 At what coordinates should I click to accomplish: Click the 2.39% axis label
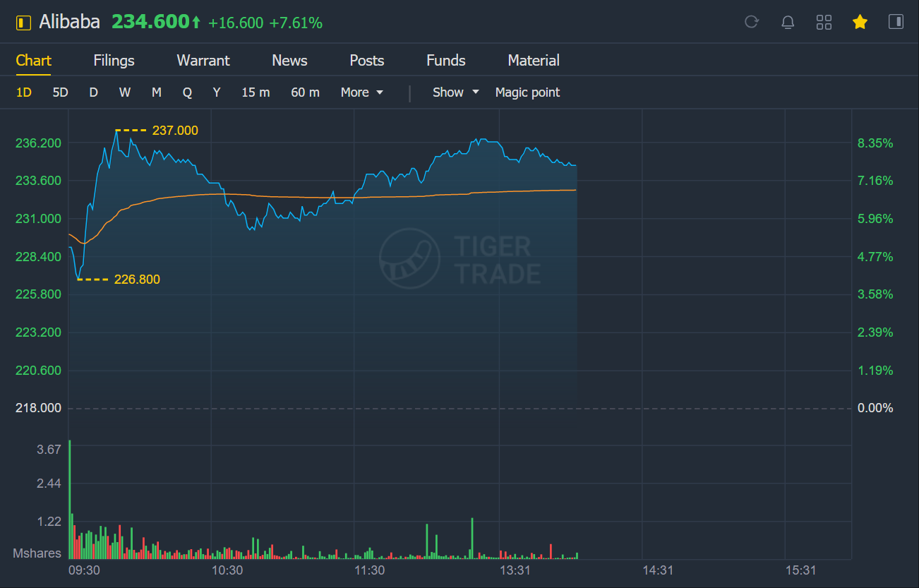pyautogui.click(x=875, y=332)
